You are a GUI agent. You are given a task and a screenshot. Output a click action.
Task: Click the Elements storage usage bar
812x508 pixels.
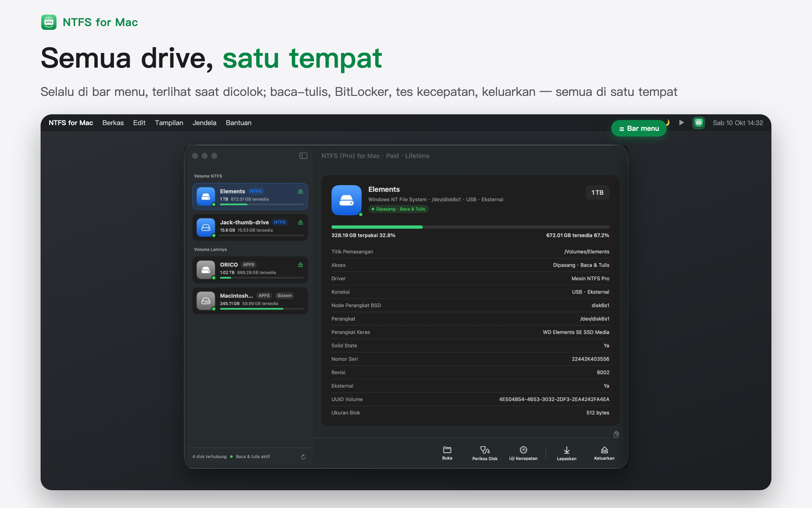pos(470,227)
